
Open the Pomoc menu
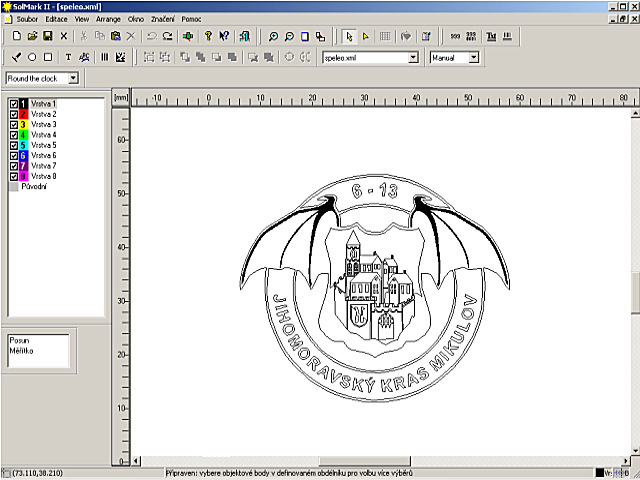tap(191, 19)
